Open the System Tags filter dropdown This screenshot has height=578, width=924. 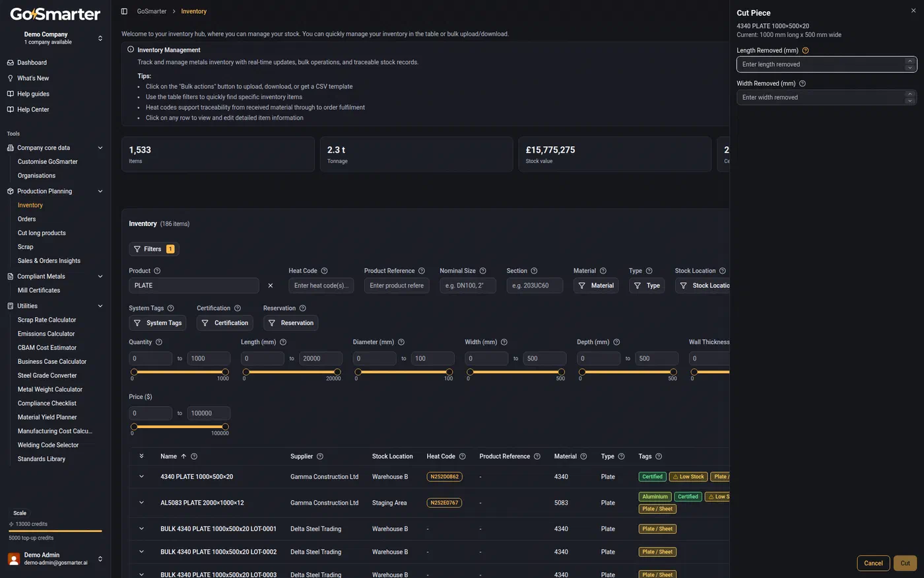click(x=158, y=323)
